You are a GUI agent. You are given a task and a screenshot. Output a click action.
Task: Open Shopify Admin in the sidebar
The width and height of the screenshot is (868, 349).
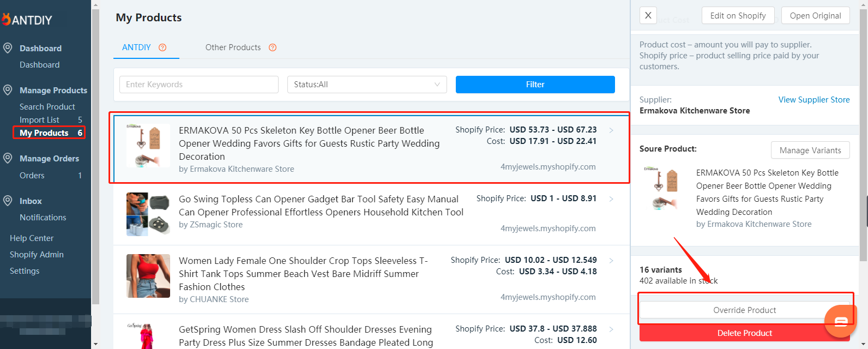tap(37, 255)
